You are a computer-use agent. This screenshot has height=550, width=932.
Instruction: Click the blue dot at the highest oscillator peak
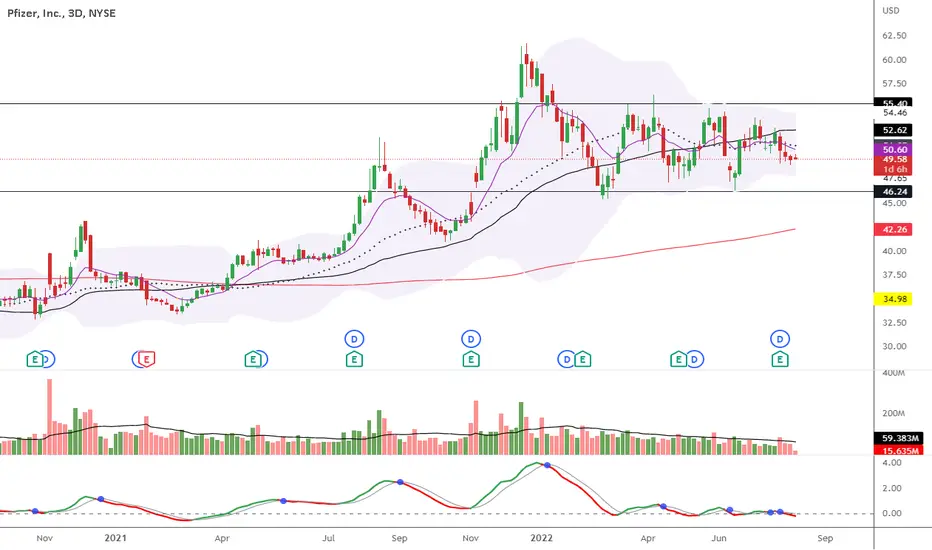[547, 465]
